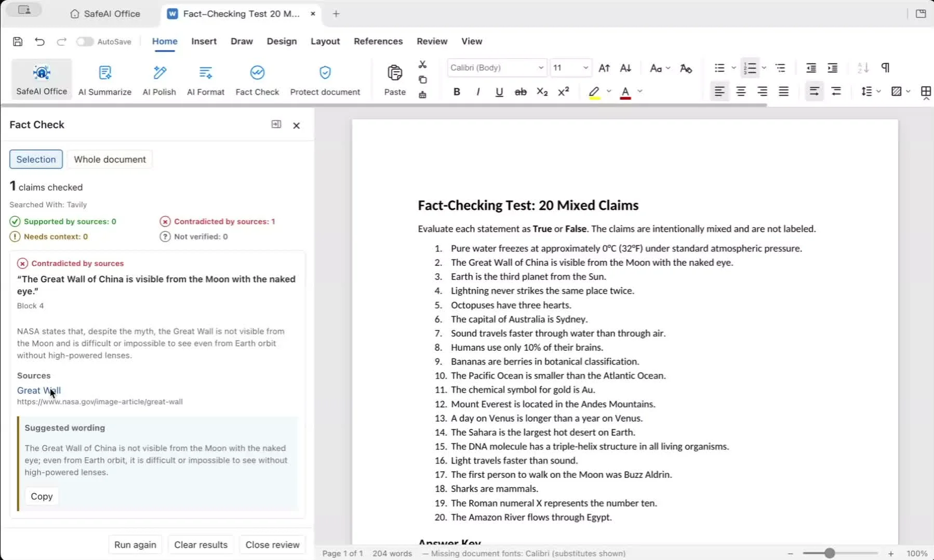Start Fact Check from the ribbon

tap(257, 79)
